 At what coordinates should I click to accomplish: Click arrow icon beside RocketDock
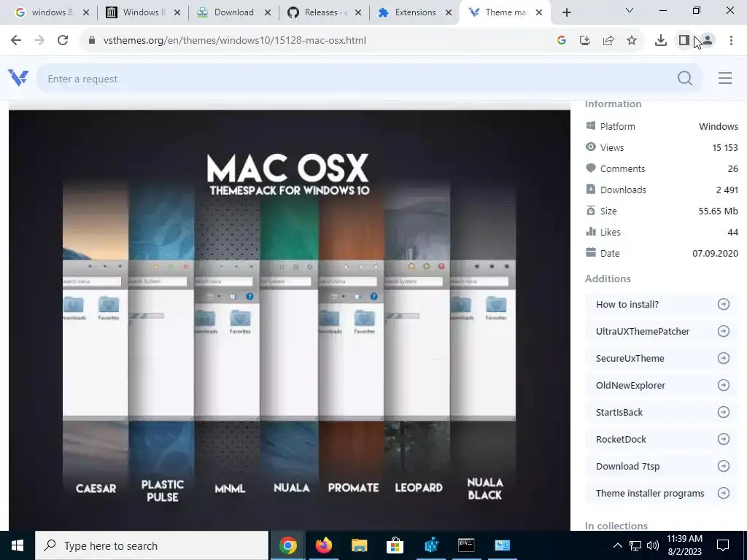[724, 439]
